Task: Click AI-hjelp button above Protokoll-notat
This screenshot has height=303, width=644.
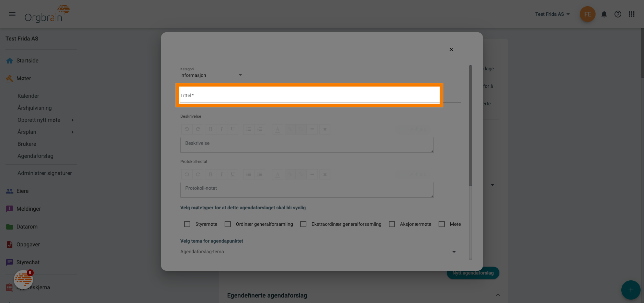Action: (414, 175)
